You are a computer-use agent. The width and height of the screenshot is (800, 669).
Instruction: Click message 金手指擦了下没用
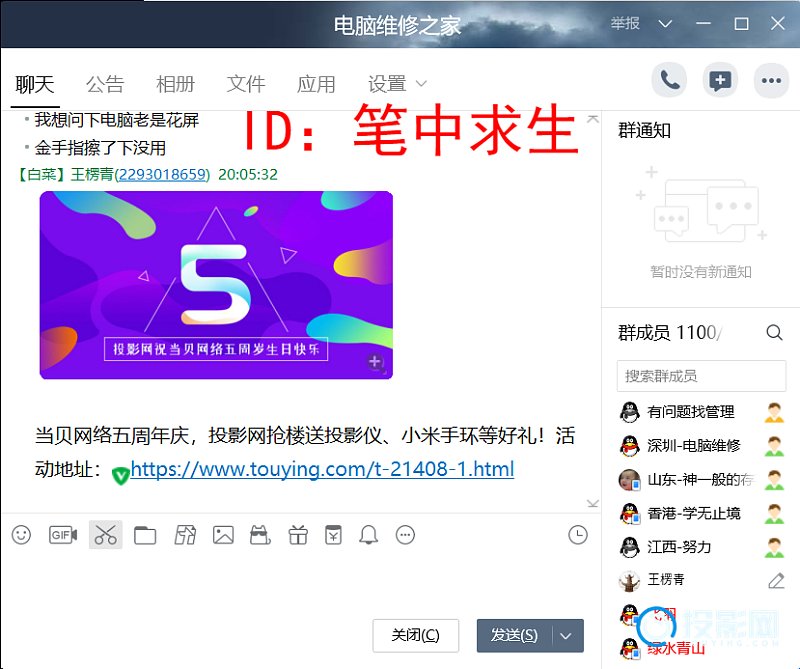pos(100,148)
